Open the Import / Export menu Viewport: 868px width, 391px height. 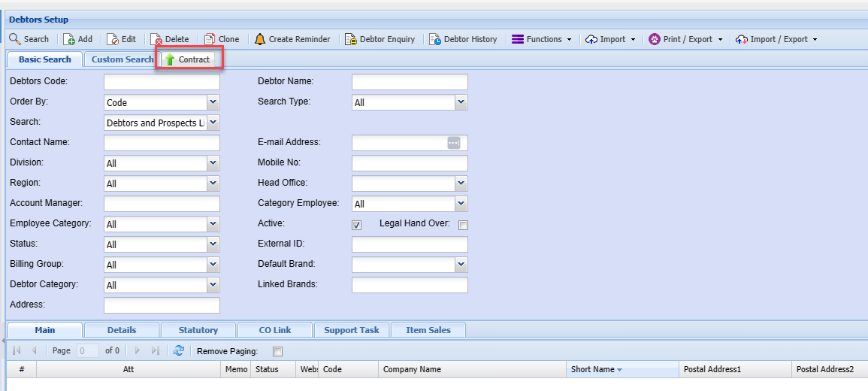pos(776,39)
